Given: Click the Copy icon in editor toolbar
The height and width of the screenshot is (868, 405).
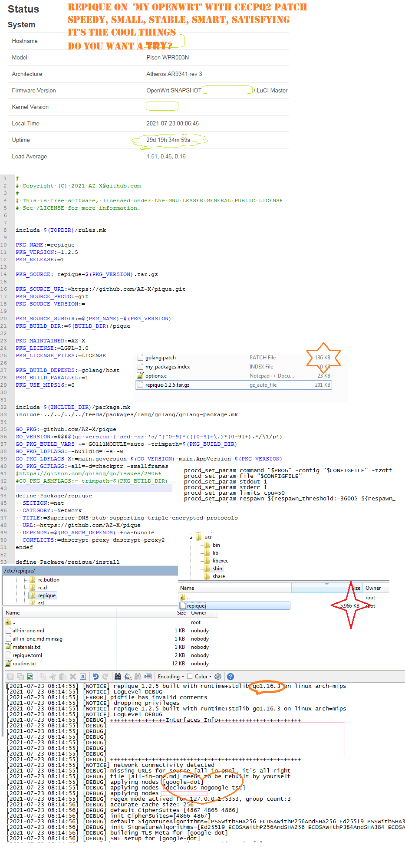Looking at the screenshot, I should pyautogui.click(x=43, y=676).
